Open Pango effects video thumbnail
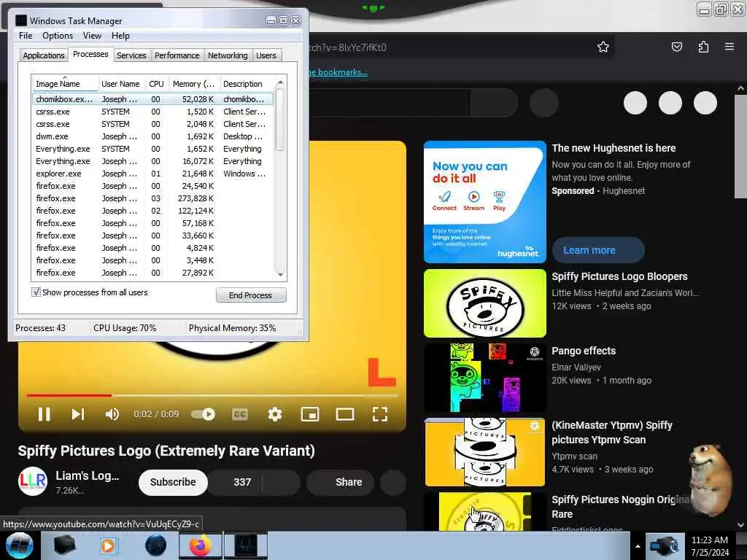The image size is (747, 560). tap(485, 378)
